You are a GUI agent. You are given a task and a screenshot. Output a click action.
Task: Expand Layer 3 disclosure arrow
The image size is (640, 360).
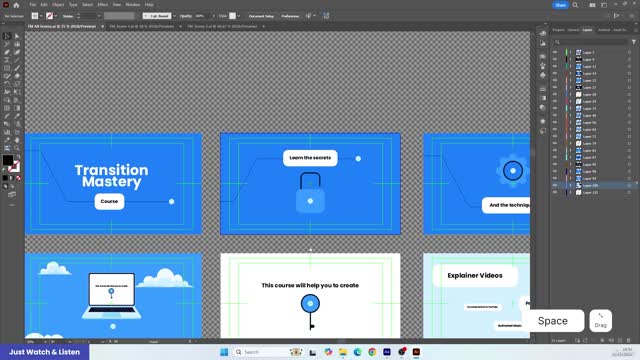(x=571, y=53)
